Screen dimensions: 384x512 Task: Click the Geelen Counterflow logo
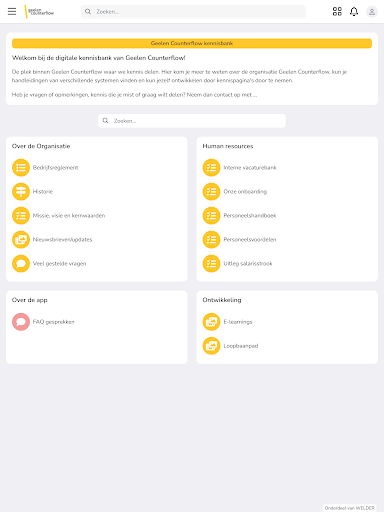pos(39,12)
